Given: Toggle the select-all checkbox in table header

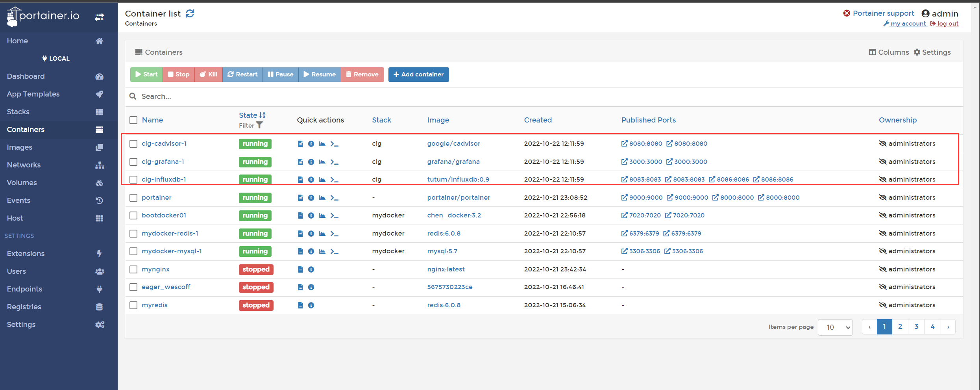Looking at the screenshot, I should tap(133, 120).
